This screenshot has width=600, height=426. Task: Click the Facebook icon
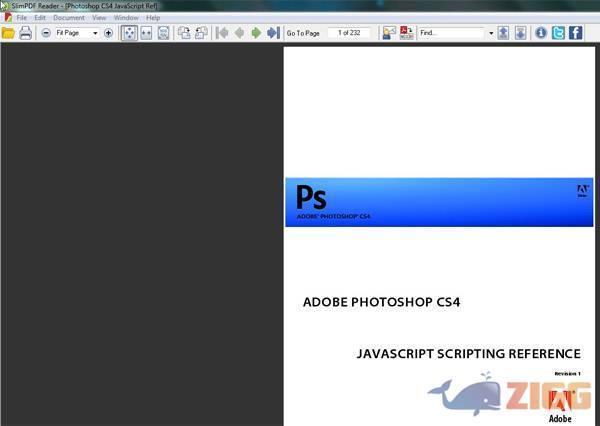coord(576,33)
